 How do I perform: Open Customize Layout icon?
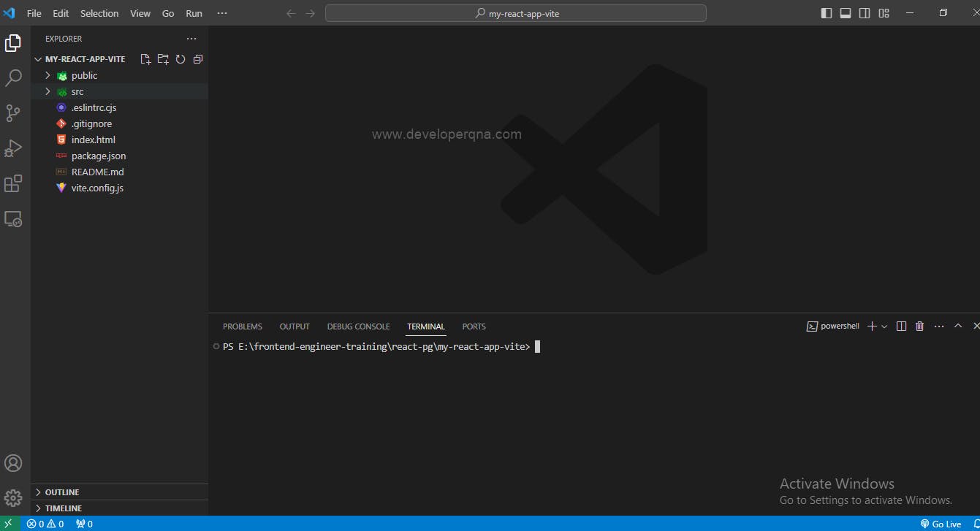click(x=884, y=13)
